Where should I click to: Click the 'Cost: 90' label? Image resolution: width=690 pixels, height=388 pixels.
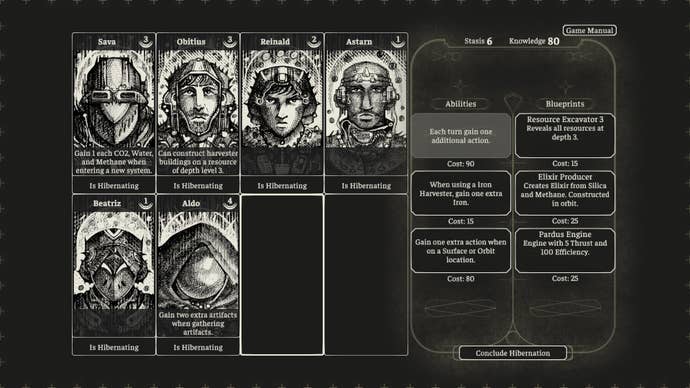coord(461,164)
